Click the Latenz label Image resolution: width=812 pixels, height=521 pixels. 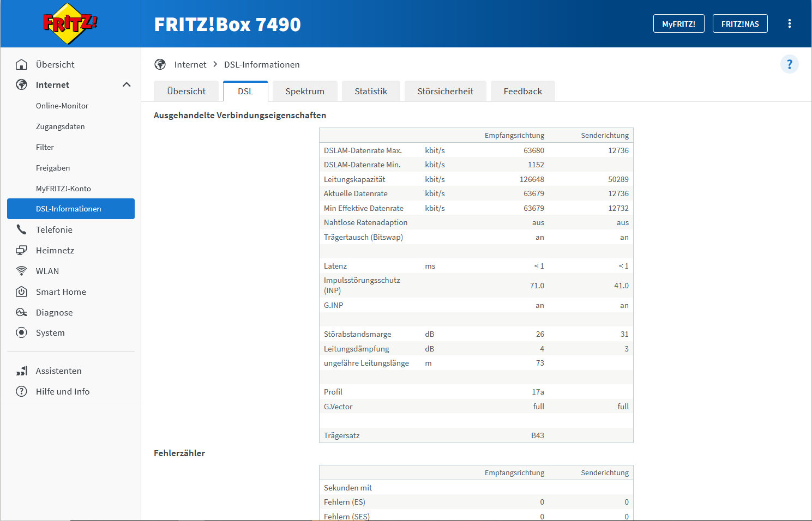pyautogui.click(x=335, y=266)
